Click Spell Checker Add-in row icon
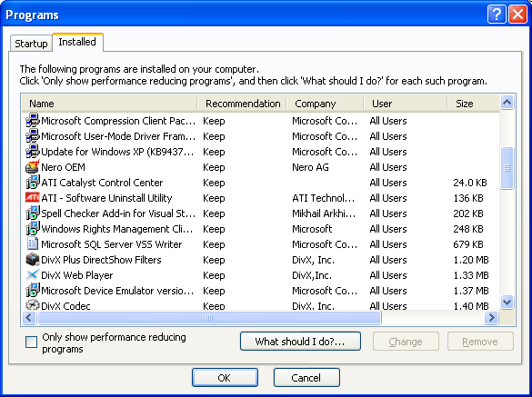The height and width of the screenshot is (397, 532). [x=33, y=213]
